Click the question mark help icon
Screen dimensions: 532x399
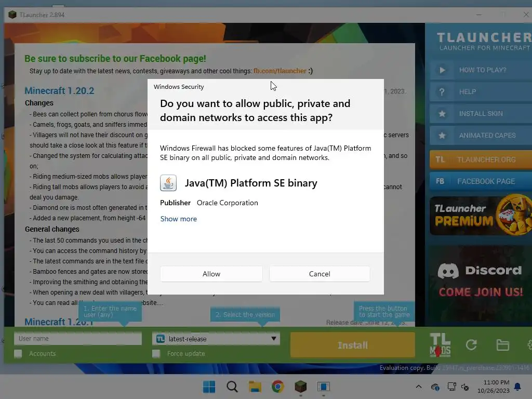click(442, 92)
